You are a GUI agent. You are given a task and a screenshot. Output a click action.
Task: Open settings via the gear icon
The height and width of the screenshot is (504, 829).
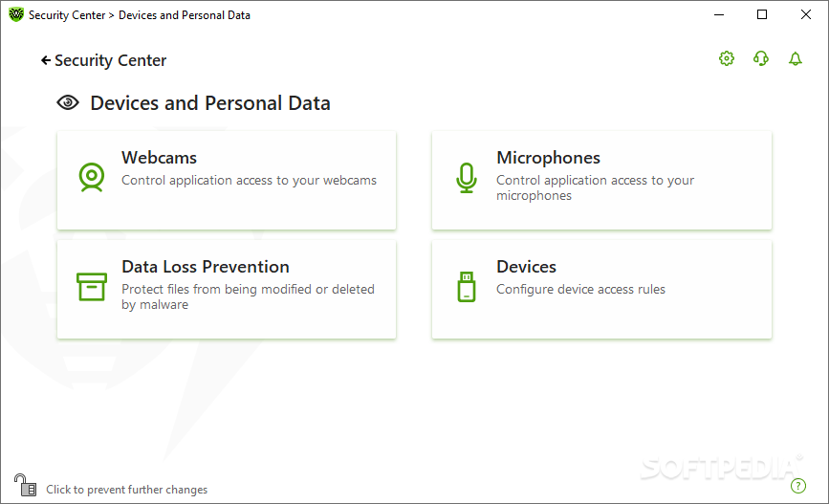pyautogui.click(x=727, y=58)
